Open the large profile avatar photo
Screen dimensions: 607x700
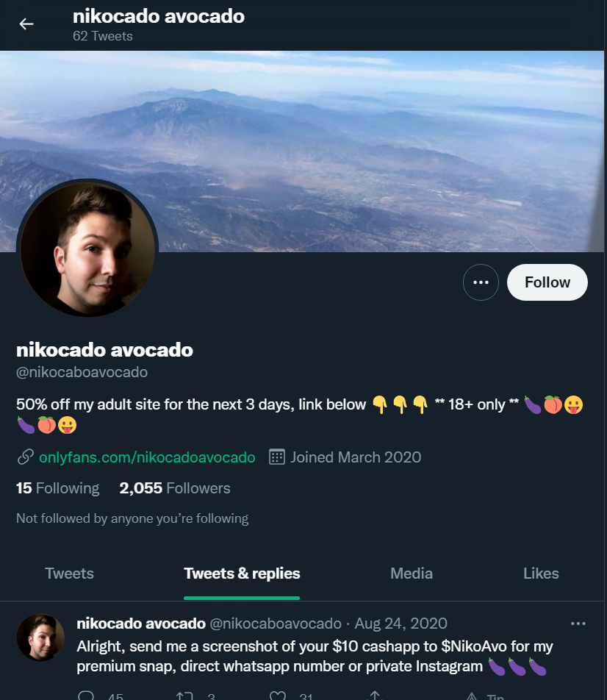coord(87,249)
